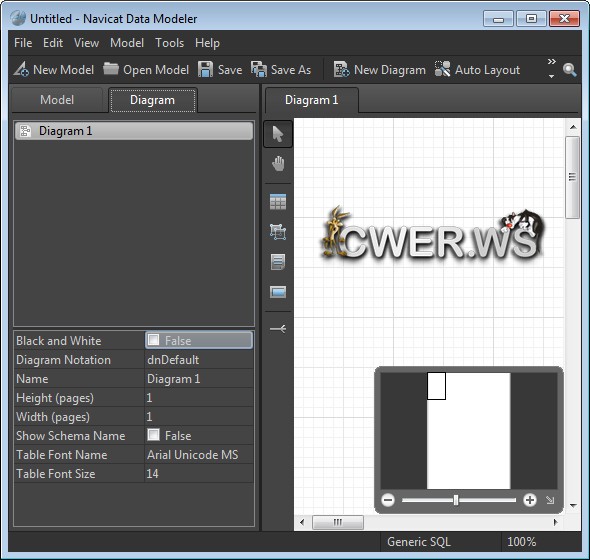The width and height of the screenshot is (590, 560).
Task: Click the Black and White property label
Action: click(59, 341)
